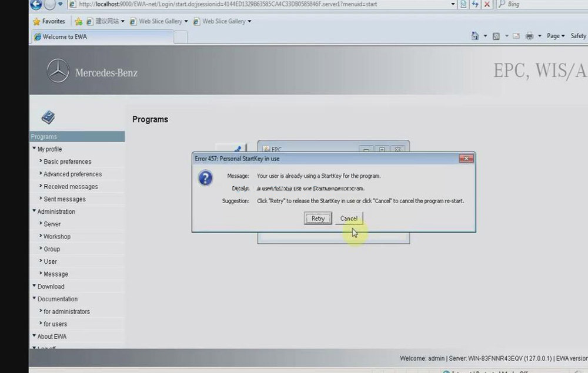Open the Message administration item
This screenshot has height=373, width=588.
pos(55,274)
